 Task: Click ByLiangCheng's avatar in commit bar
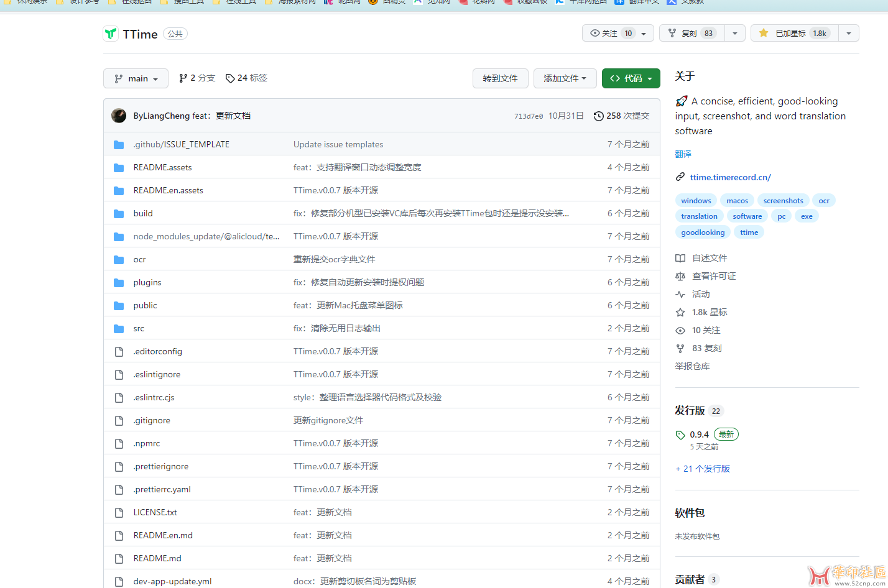[119, 116]
